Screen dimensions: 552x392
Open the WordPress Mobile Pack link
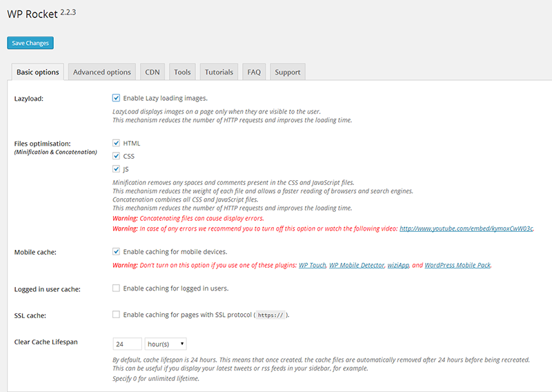pyautogui.click(x=457, y=265)
